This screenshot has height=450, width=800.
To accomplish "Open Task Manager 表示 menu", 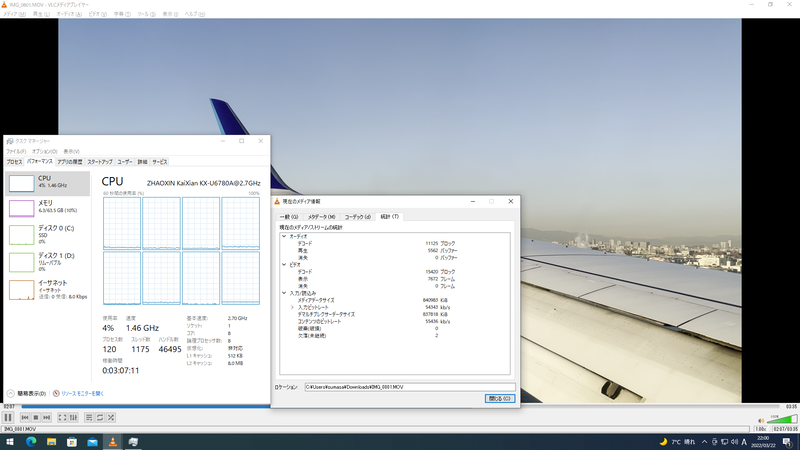I will point(71,152).
